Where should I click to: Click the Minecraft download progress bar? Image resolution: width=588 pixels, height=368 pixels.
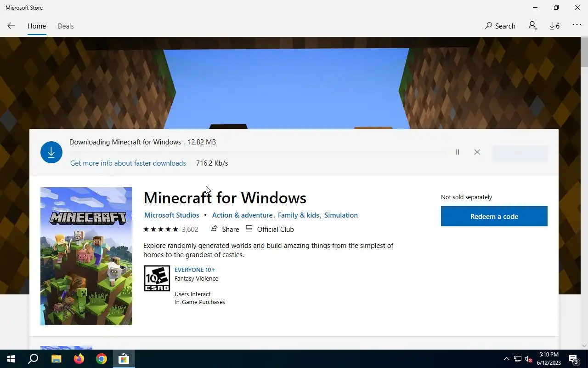[x=258, y=152]
